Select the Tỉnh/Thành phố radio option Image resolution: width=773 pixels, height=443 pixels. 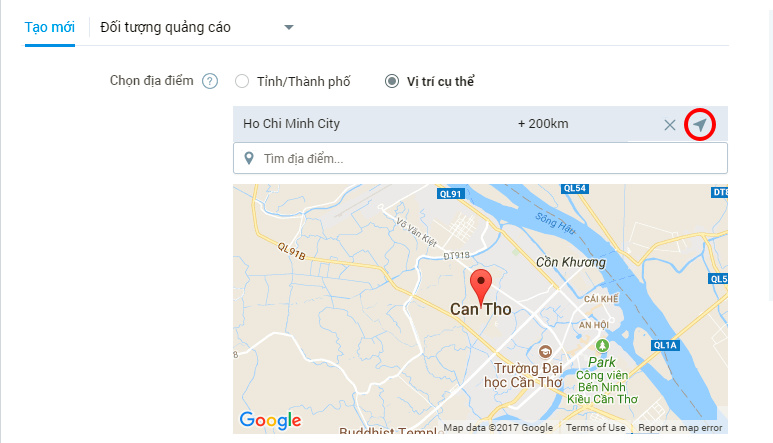242,81
